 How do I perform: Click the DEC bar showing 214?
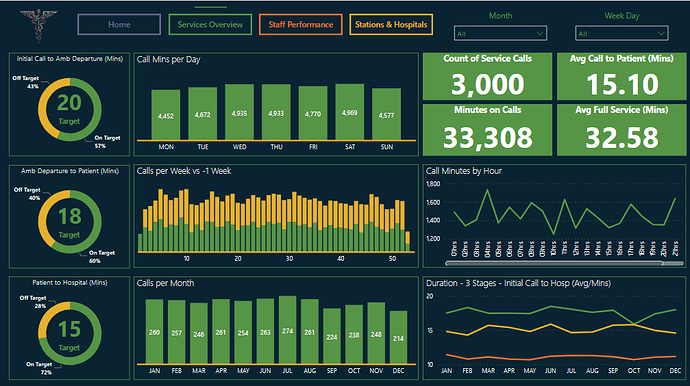click(398, 337)
